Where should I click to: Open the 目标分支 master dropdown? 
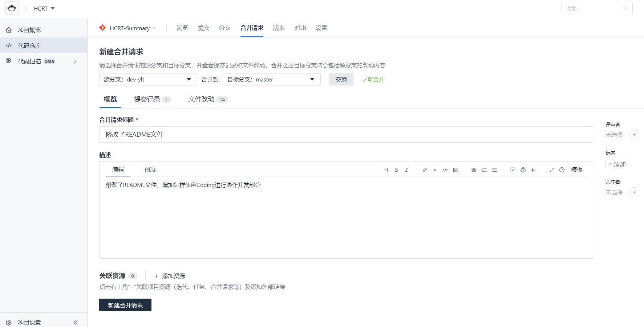coord(272,79)
